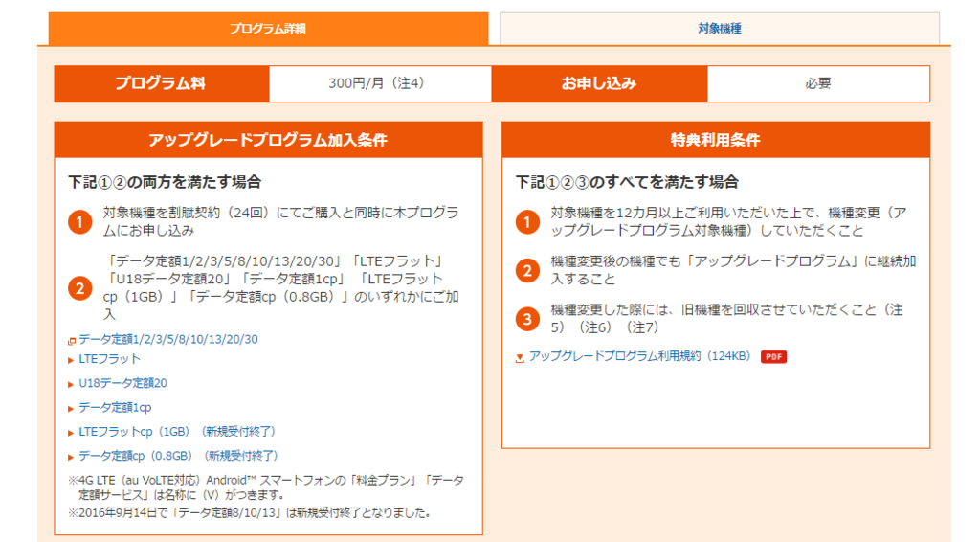Click number 3 circle in 特典利用条件 panel
This screenshot has width=980, height=542.
point(527,319)
